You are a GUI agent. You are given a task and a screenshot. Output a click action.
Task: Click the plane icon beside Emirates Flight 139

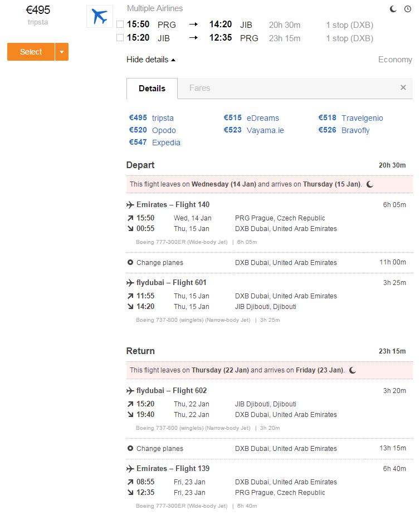coord(130,469)
